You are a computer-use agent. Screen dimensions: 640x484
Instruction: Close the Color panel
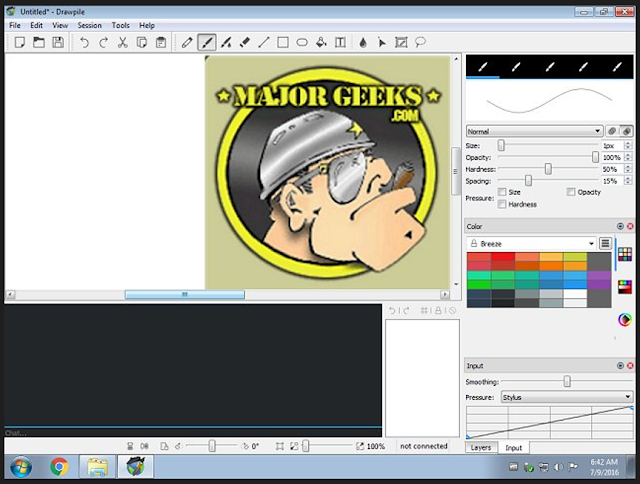click(x=630, y=226)
